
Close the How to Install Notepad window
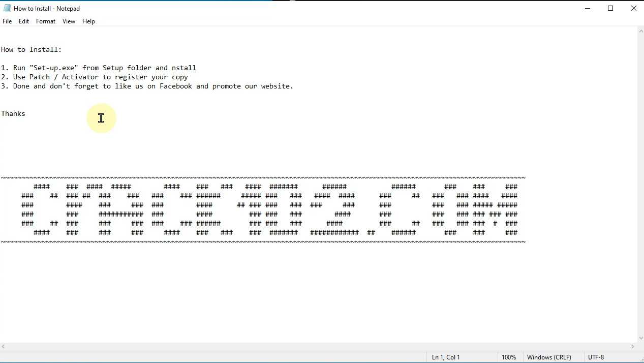point(633,8)
